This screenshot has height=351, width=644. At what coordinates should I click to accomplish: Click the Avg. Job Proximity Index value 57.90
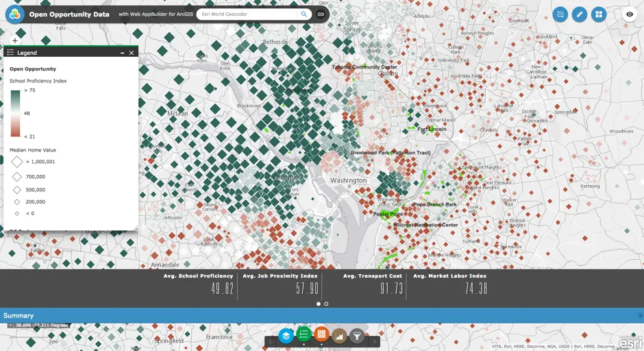(x=307, y=289)
